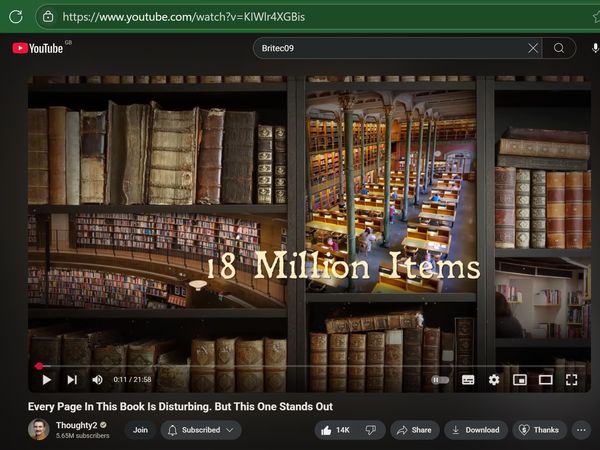Reload the page with the refresh icon
The image size is (600, 450).
(x=16, y=17)
